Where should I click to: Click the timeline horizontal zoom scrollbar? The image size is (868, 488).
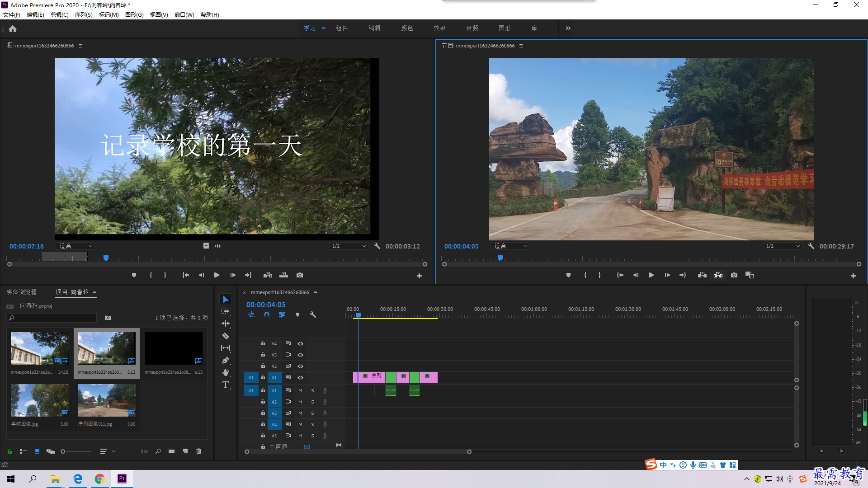pyautogui.click(x=358, y=451)
